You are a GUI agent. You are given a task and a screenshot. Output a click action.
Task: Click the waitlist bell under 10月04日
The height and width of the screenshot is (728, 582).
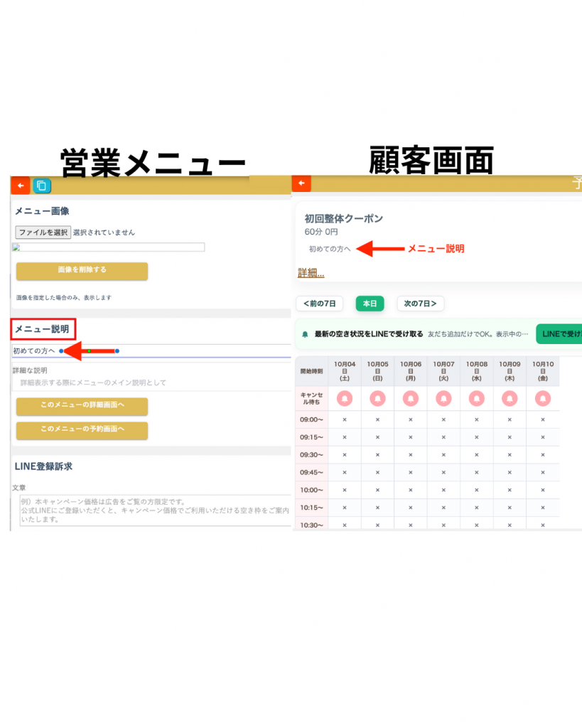click(345, 398)
